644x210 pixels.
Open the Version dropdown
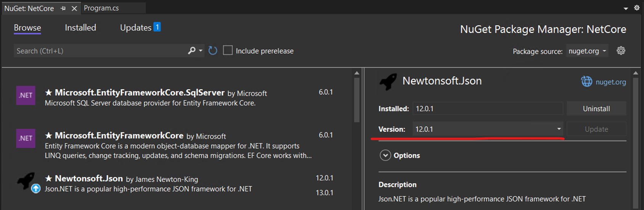tap(488, 129)
